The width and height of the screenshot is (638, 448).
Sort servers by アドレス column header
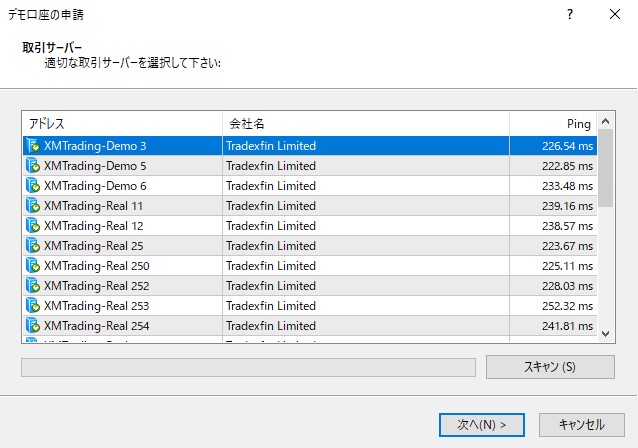pos(122,124)
